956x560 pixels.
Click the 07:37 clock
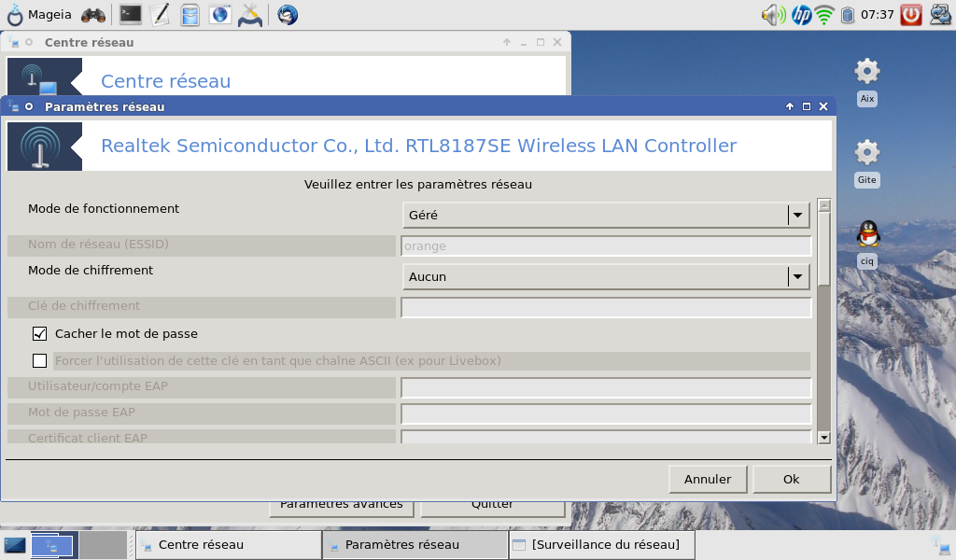tap(878, 15)
